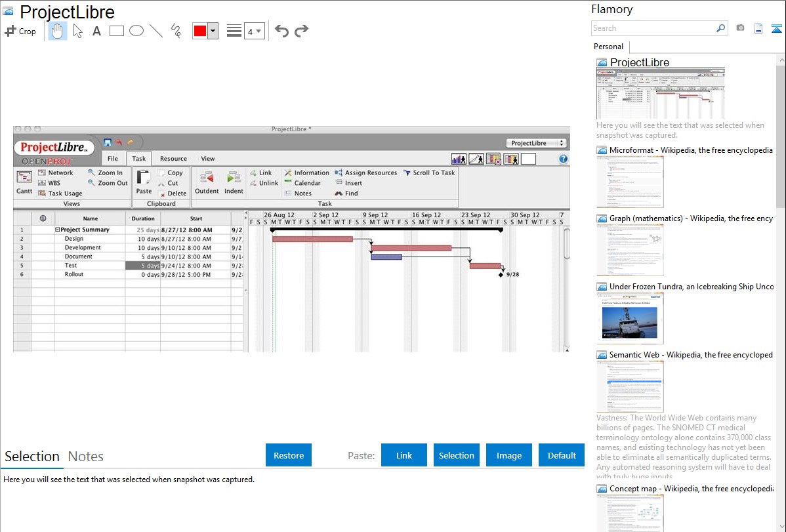This screenshot has width=786, height=532.
Task: Click the Network view icon
Action: click(x=42, y=173)
